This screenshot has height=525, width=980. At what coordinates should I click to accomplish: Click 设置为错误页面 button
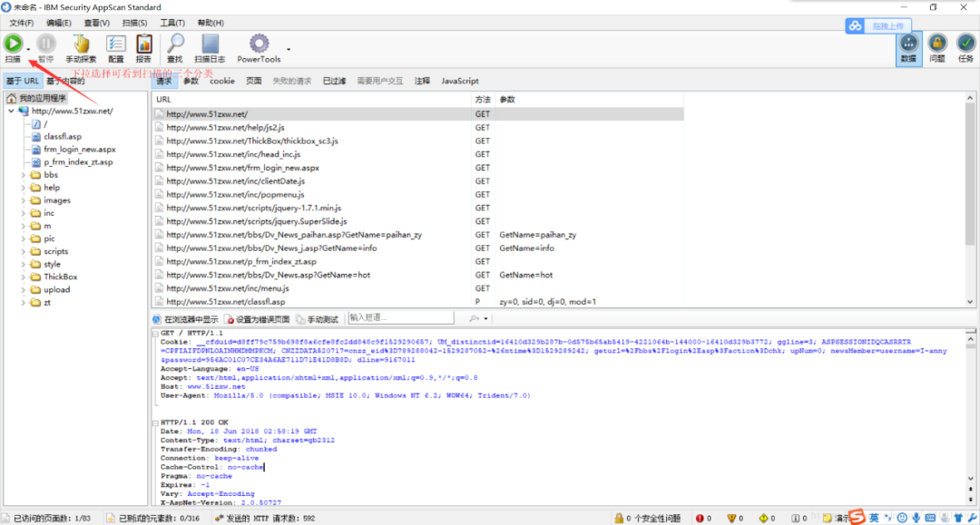[258, 319]
